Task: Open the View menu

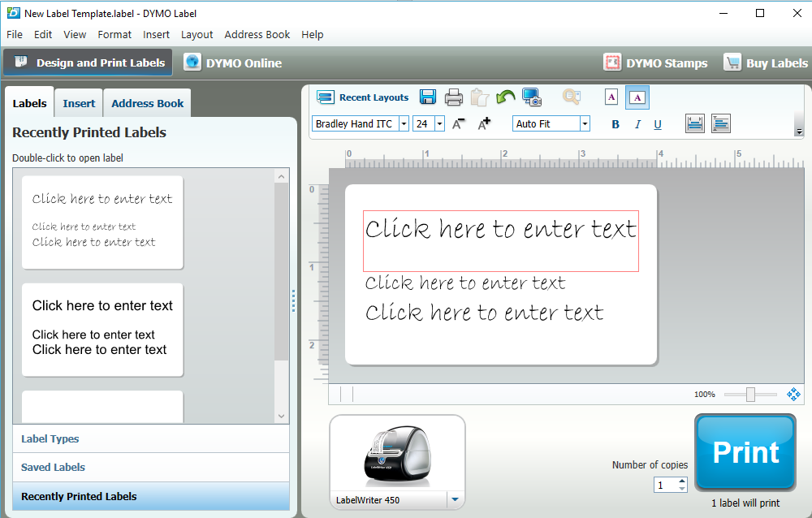Action: click(x=75, y=35)
